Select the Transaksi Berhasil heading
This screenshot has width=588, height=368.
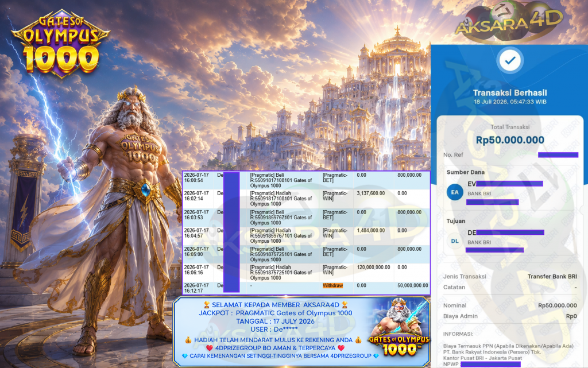[x=510, y=92]
